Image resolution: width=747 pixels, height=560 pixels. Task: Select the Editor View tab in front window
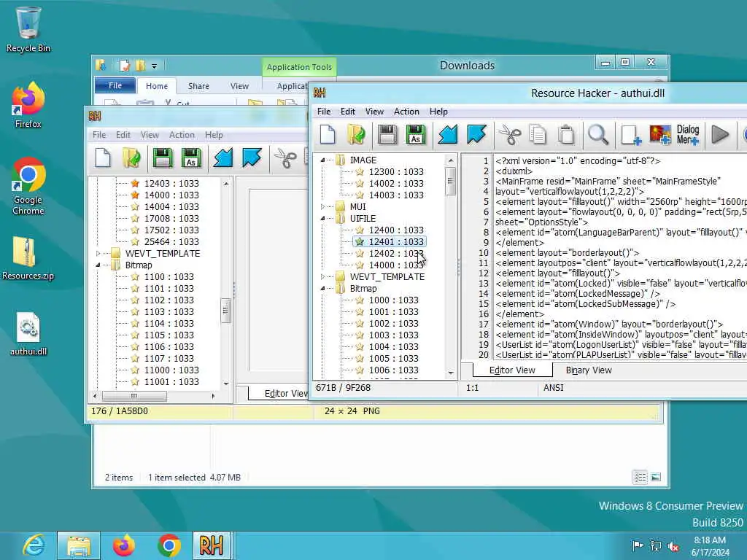(513, 370)
